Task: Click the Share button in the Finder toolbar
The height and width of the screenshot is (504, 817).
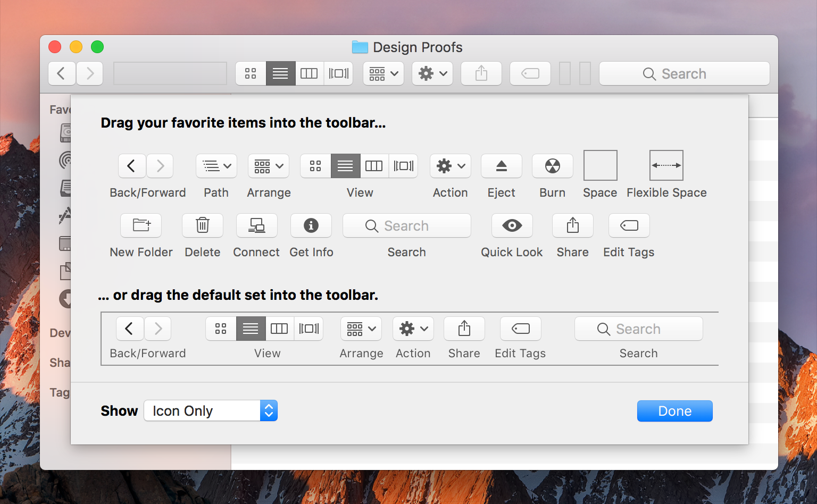Action: click(x=481, y=73)
